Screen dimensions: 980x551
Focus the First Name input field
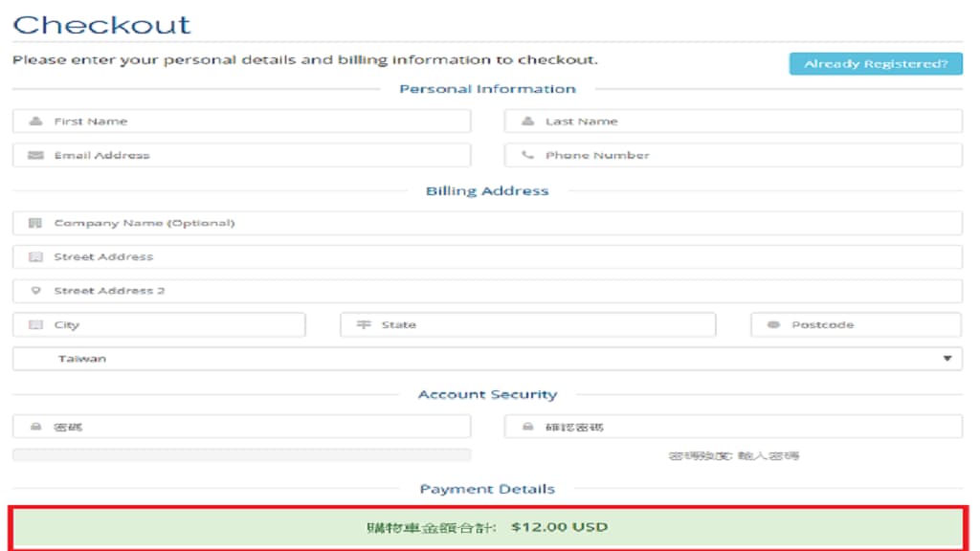click(258, 121)
